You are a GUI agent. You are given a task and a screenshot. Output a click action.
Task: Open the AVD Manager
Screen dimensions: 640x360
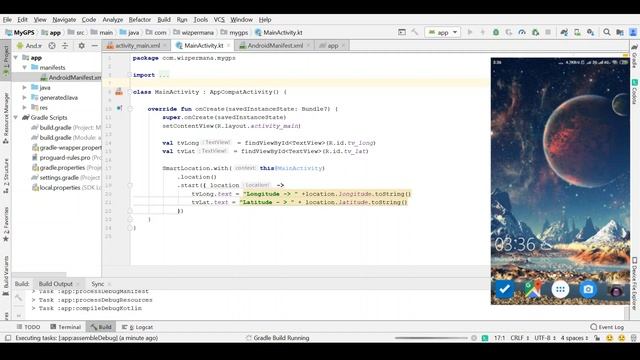577,32
